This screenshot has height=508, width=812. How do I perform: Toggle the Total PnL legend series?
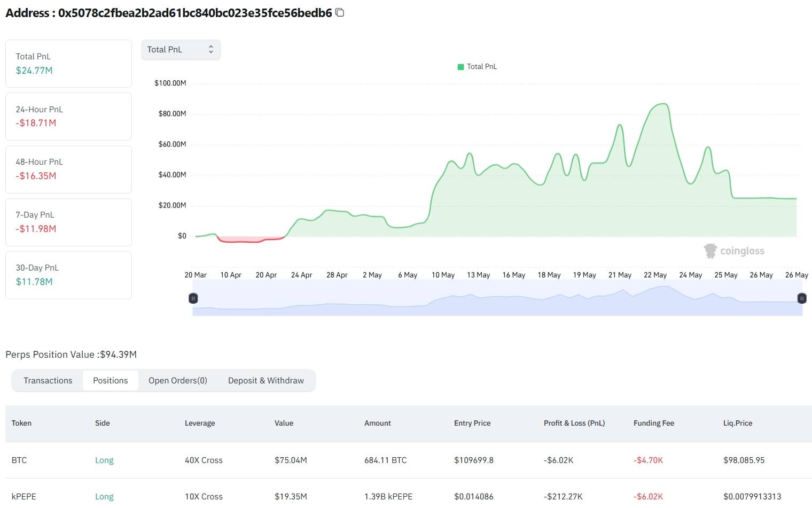(x=477, y=66)
